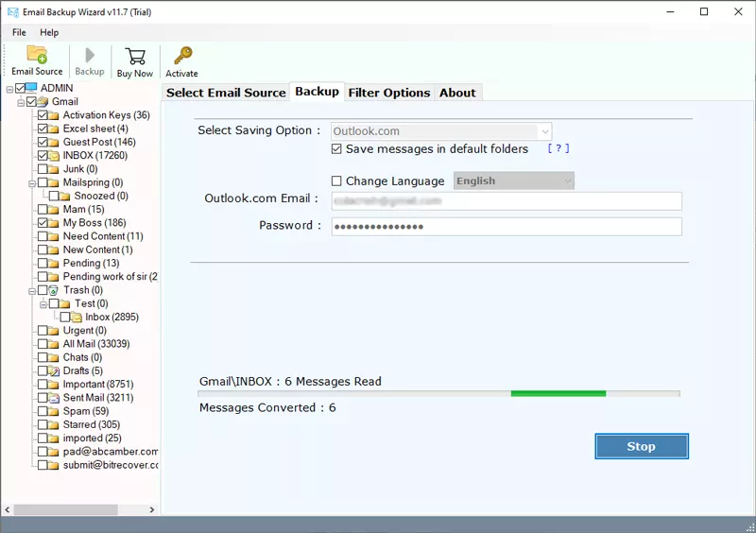
Task: Click the Test folder icon
Action: (65, 304)
